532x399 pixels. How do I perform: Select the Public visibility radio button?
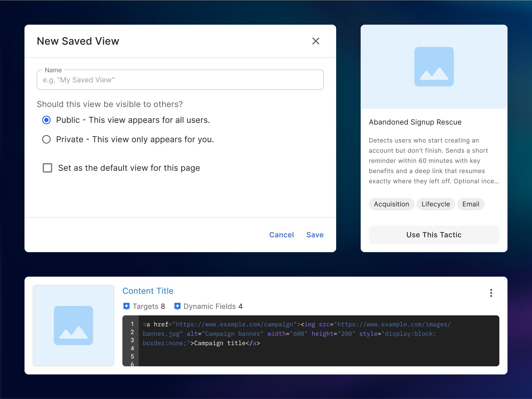47,120
